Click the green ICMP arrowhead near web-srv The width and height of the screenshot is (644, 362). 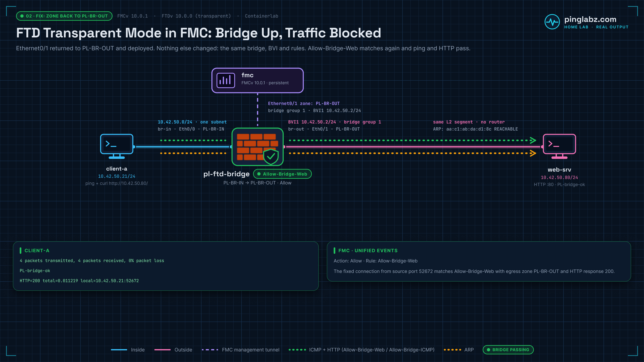pos(533,140)
